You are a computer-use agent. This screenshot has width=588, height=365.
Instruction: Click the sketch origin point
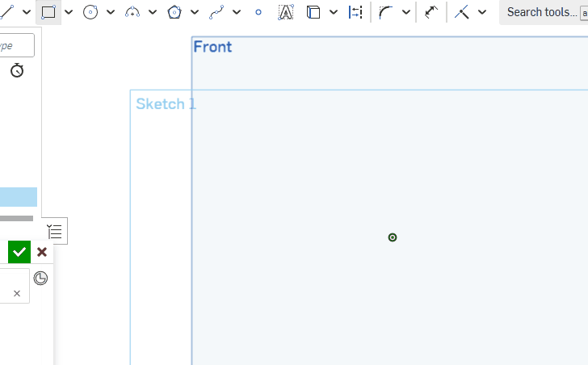393,237
